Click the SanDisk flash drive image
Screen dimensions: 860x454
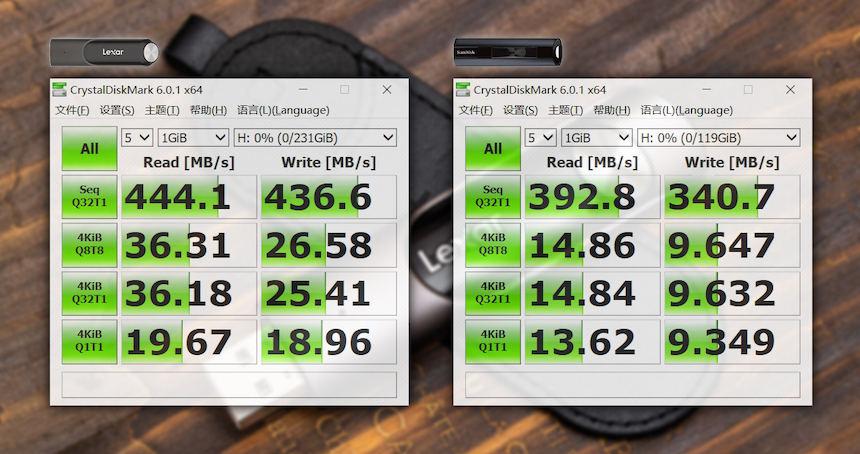[508, 52]
